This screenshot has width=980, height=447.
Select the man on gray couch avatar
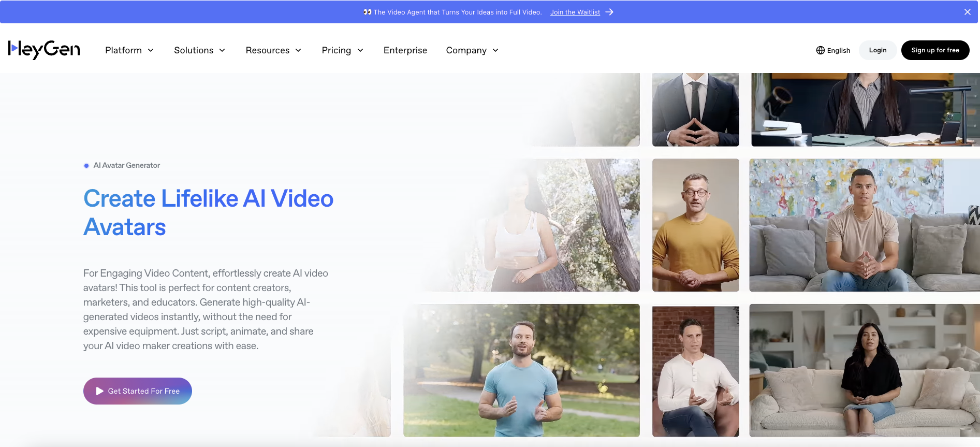(865, 225)
